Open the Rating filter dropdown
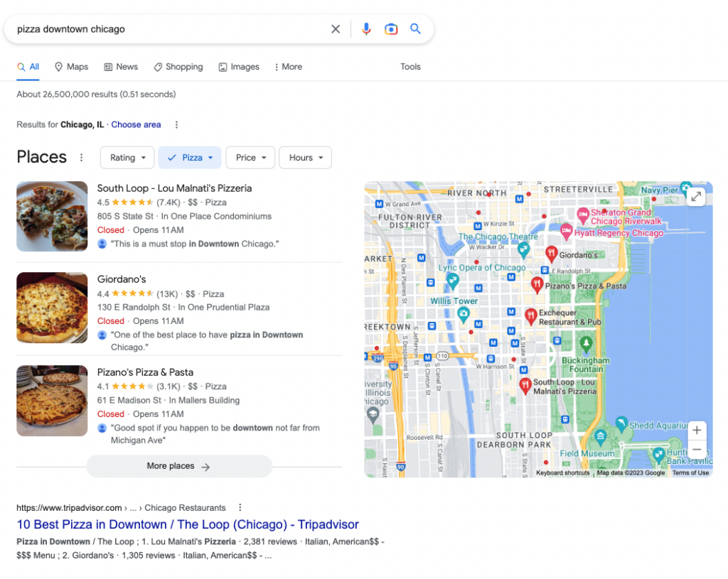728x579 pixels. coord(128,158)
